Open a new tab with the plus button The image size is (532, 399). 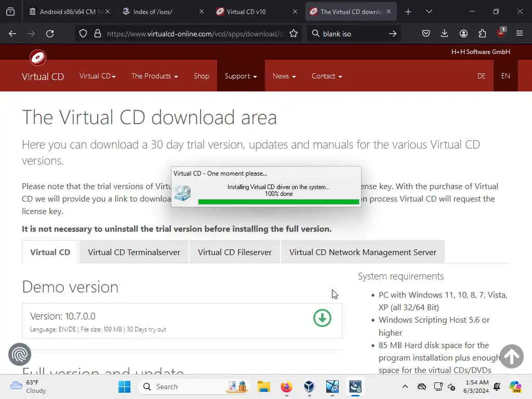click(x=408, y=12)
